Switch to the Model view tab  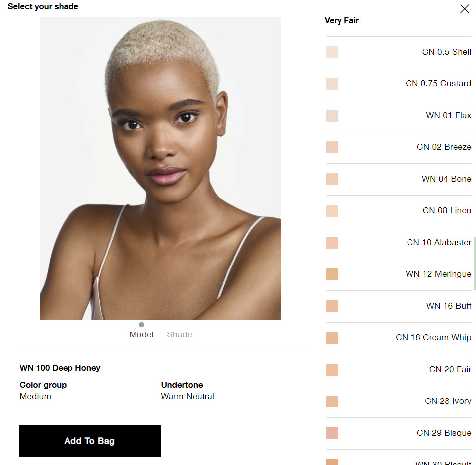pos(141,334)
